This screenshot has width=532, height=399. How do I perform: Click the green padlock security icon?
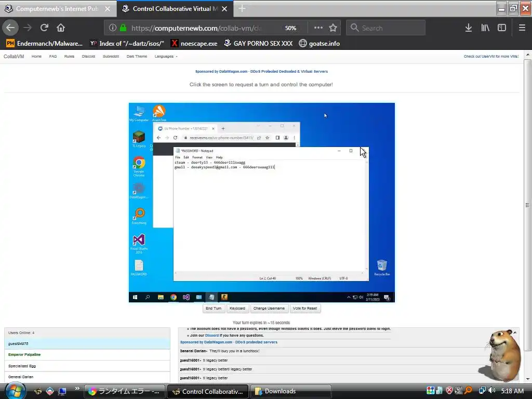(123, 28)
